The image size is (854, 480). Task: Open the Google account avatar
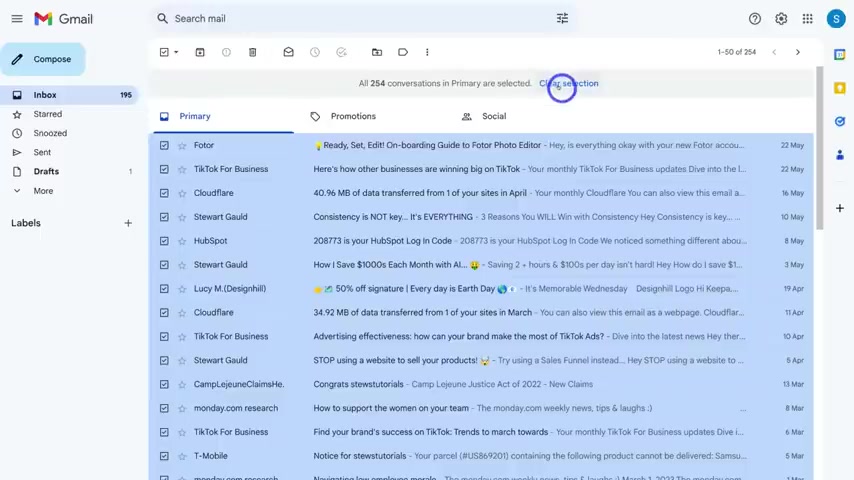click(x=836, y=19)
